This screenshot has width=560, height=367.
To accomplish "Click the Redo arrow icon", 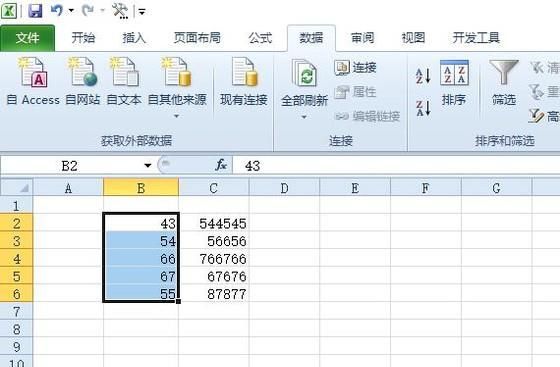I will [88, 11].
